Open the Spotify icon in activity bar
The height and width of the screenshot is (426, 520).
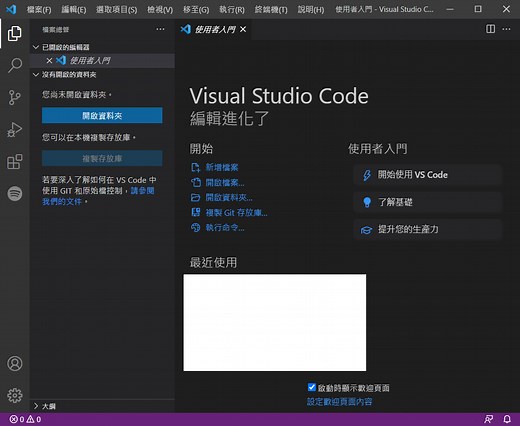click(x=15, y=193)
